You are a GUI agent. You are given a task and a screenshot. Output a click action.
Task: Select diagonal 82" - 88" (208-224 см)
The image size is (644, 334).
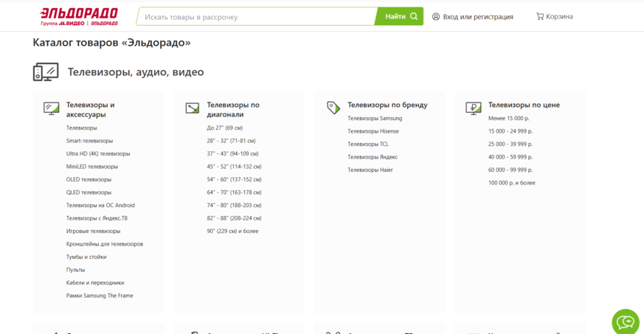click(x=234, y=218)
